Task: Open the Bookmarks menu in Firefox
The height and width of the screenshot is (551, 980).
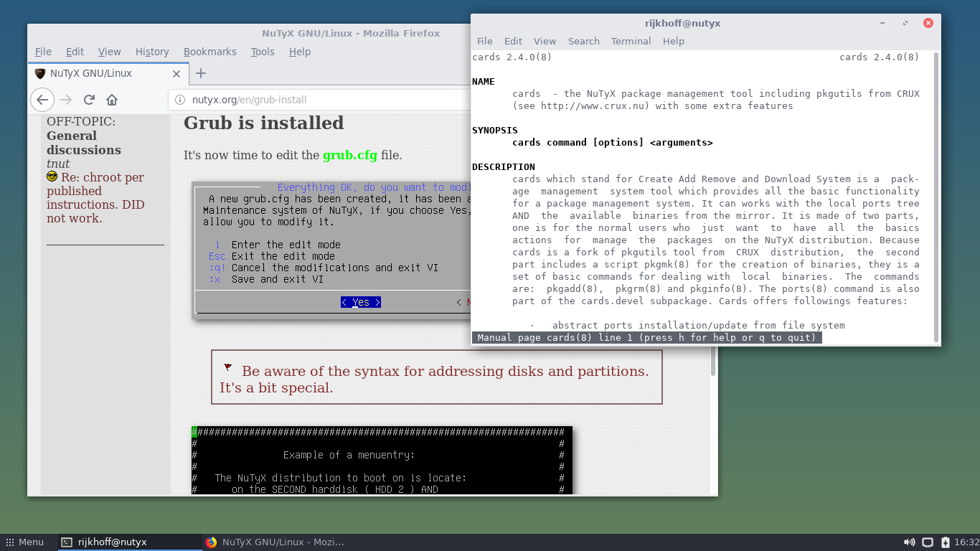Action: tap(210, 52)
